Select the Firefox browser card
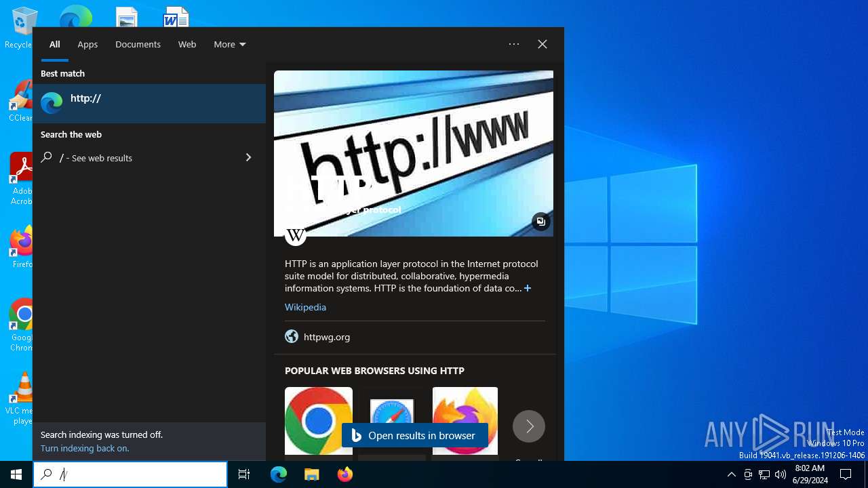Screen dimensions: 868x488 click(x=465, y=421)
